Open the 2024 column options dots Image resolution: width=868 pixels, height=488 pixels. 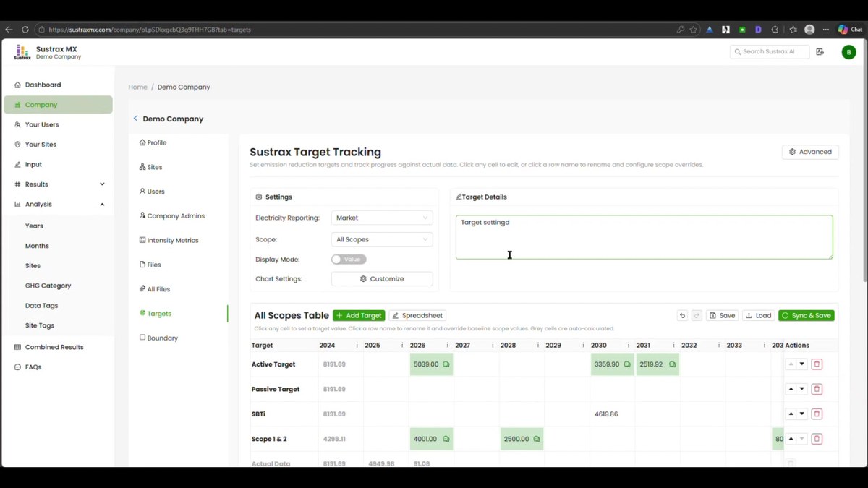pyautogui.click(x=357, y=346)
